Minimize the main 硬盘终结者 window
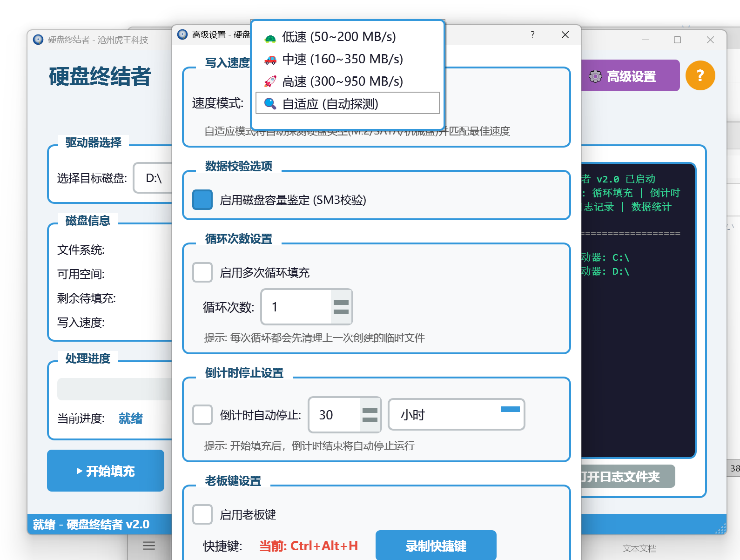Image resolution: width=740 pixels, height=560 pixels. click(x=645, y=40)
